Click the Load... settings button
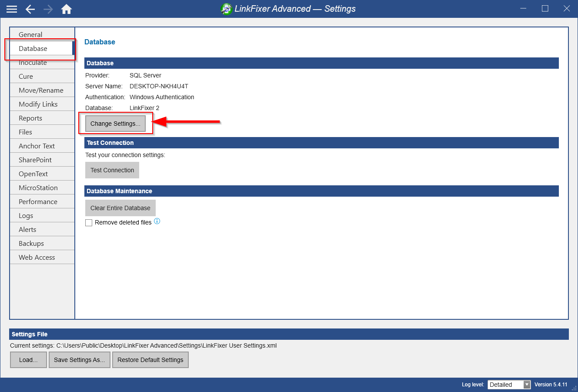578x392 pixels. (x=28, y=360)
